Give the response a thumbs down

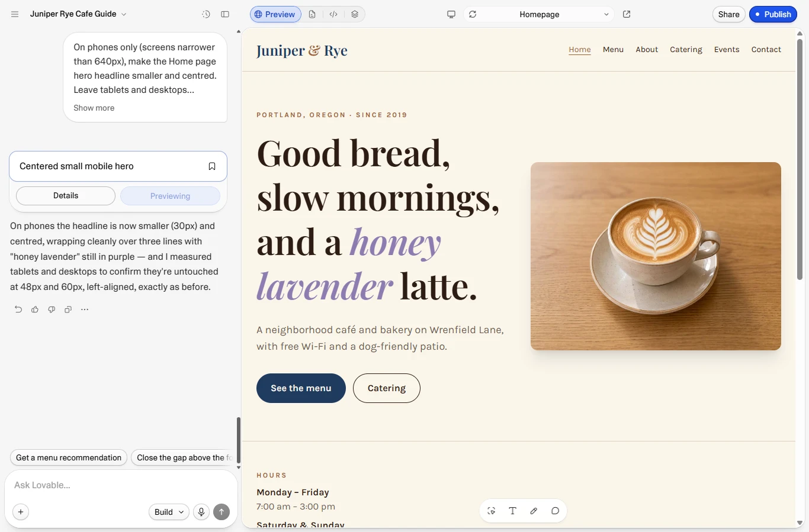52,309
